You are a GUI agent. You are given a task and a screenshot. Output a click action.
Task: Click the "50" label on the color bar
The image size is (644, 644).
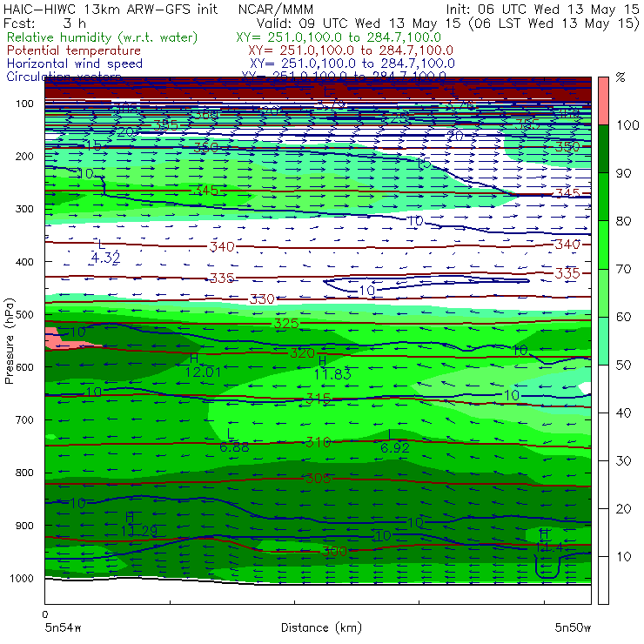click(x=623, y=366)
